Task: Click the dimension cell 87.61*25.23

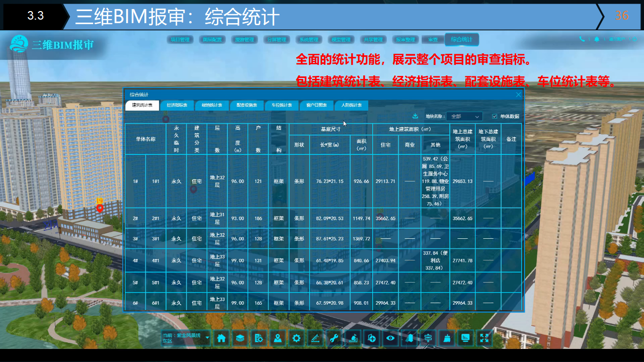Action: [330, 239]
